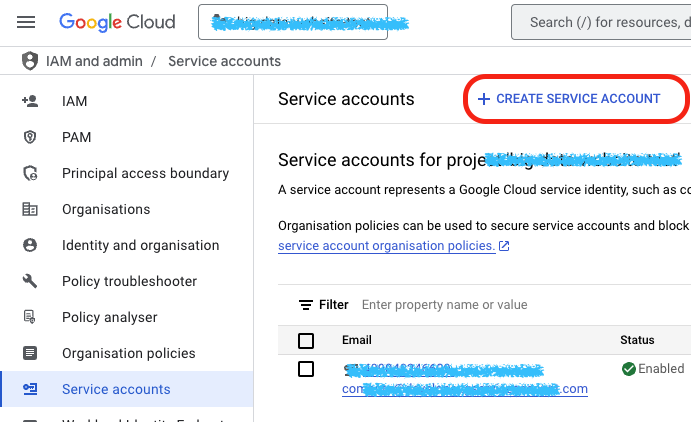Click the Google Cloud logo
This screenshot has height=422, width=691.
click(x=117, y=22)
